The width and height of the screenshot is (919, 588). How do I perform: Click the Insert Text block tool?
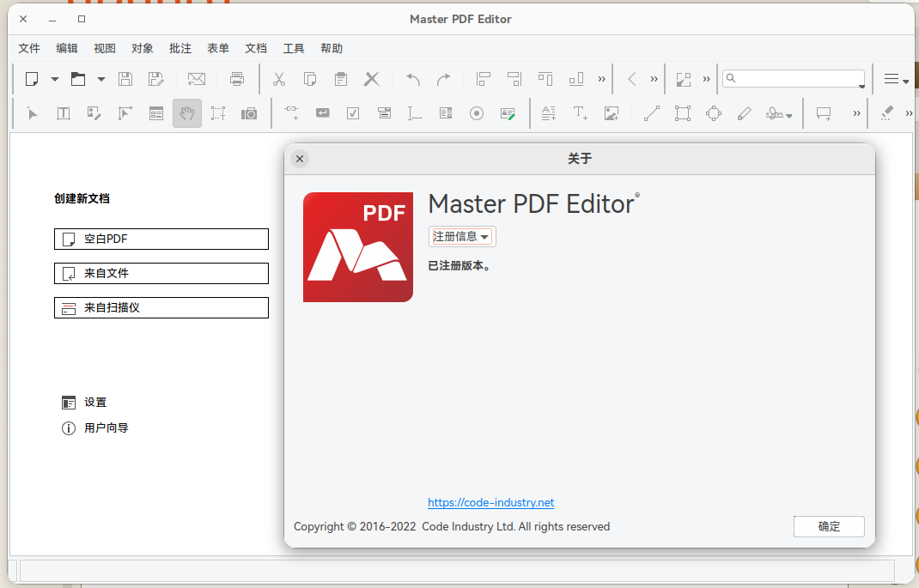pos(581,113)
